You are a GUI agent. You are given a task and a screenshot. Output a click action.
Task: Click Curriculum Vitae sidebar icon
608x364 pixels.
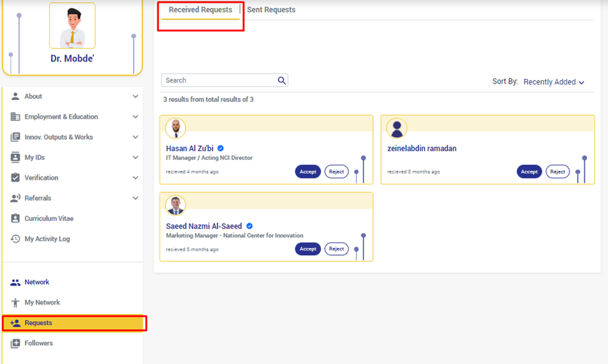coord(16,219)
